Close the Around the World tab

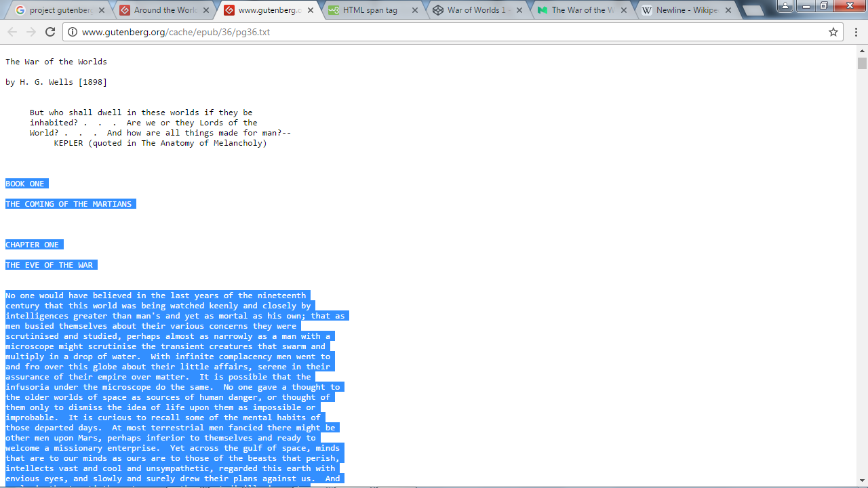pos(206,10)
